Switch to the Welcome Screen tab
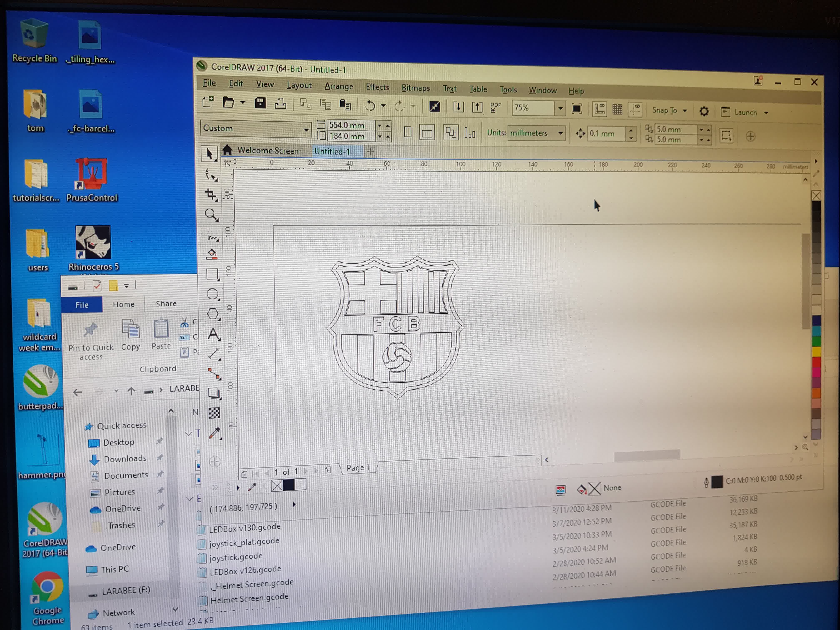 pyautogui.click(x=268, y=150)
